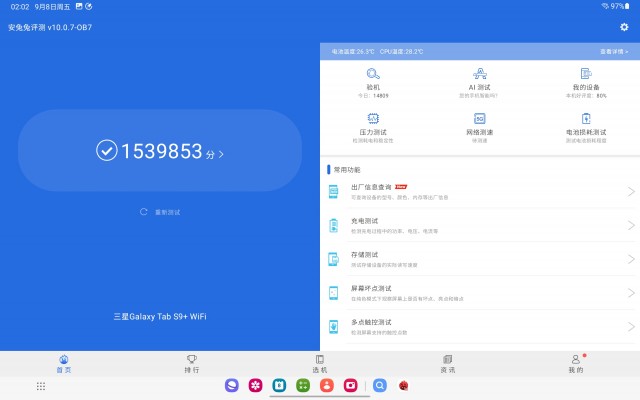Click the CPU温度:28.2℃ reading
The image size is (640, 400).
pyautogui.click(x=401, y=51)
